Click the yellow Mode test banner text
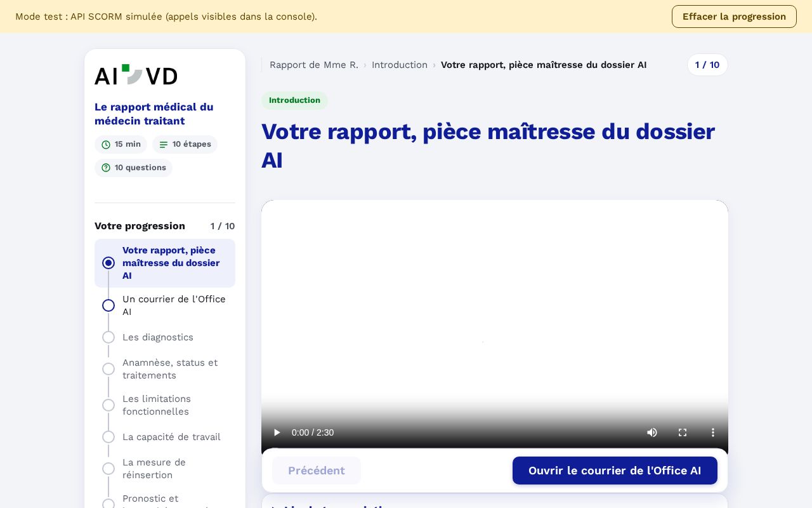Image resolution: width=812 pixels, height=508 pixels. [166, 17]
